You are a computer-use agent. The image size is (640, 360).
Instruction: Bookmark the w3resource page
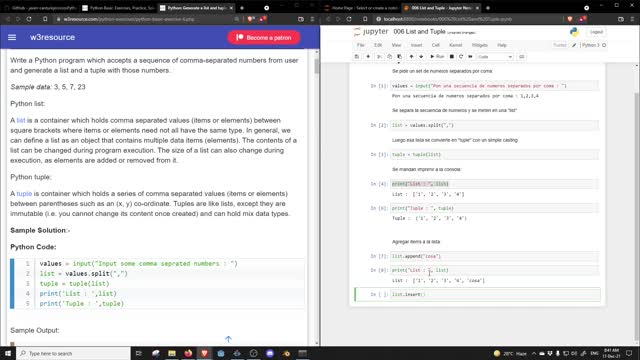pyautogui.click(x=45, y=19)
